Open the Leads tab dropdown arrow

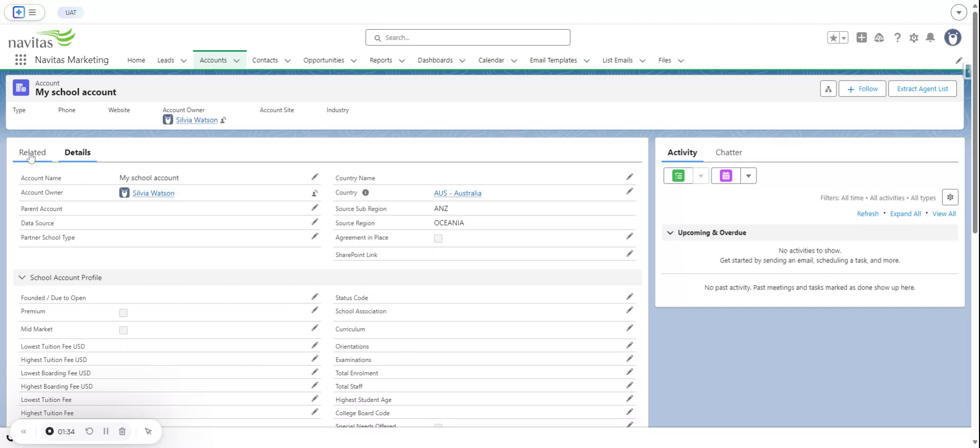pos(183,60)
